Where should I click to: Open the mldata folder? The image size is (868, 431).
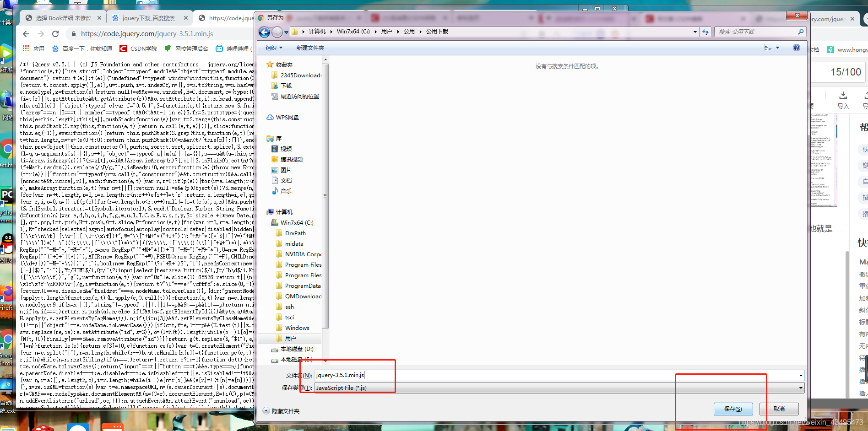point(294,244)
